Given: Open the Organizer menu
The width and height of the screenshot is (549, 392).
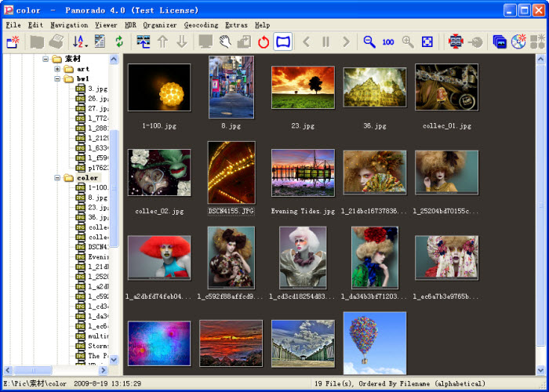Looking at the screenshot, I should [x=160, y=25].
